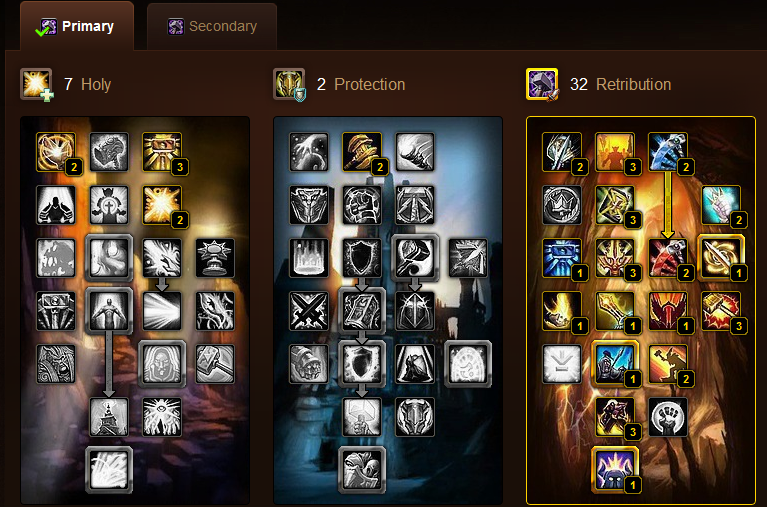Click the Holy specialization icon
Image resolution: width=767 pixels, height=507 pixels.
[36, 84]
